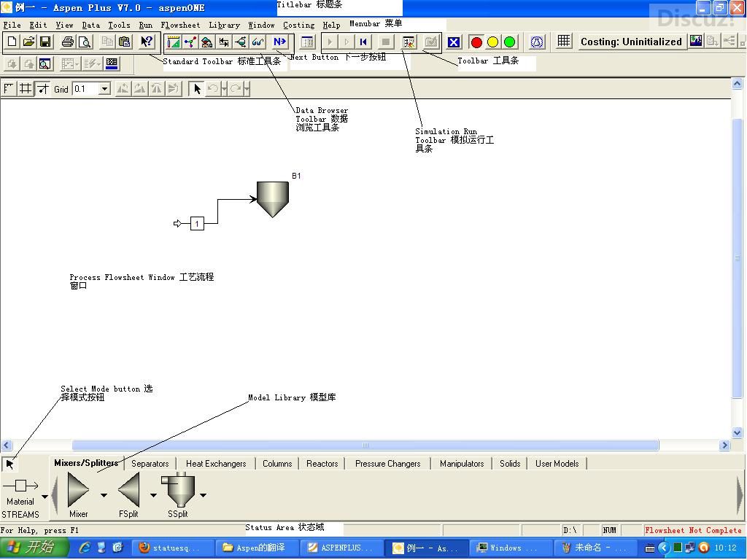Open the Streams form double-arrow icon

(223, 42)
